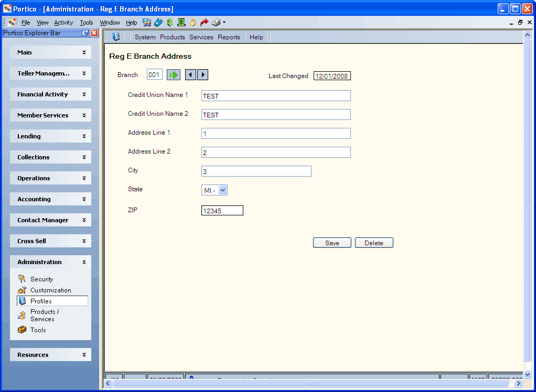Viewport: 536px width, 392px height.
Task: Open the File menu
Action: (26, 23)
